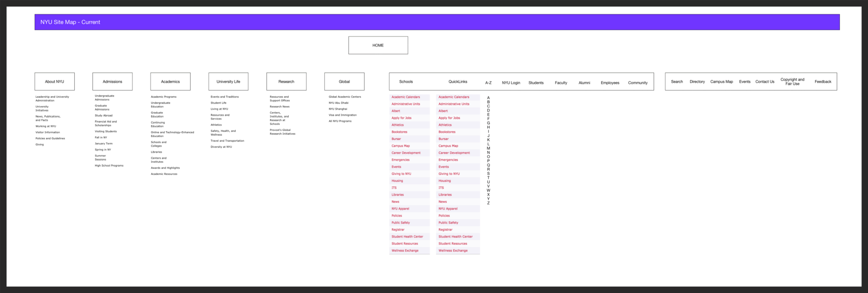Select Resources and Support Offices
The height and width of the screenshot is (293, 868).
coord(280,99)
